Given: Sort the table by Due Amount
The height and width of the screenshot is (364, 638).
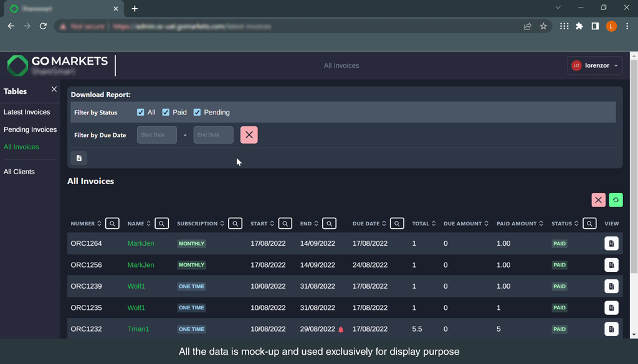Looking at the screenshot, I should pyautogui.click(x=486, y=223).
